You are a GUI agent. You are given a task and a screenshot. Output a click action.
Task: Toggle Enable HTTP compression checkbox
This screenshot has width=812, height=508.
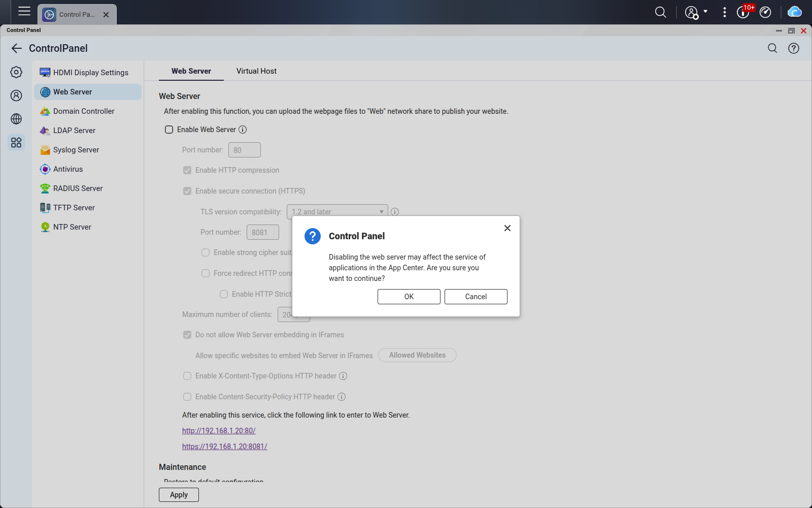click(187, 170)
